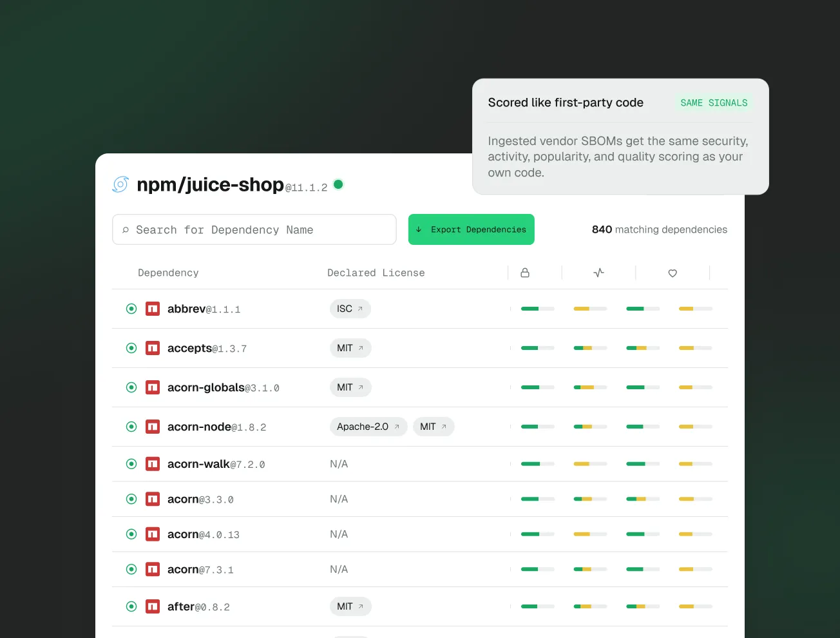Click the popularity score bar for acorn-globals
The height and width of the screenshot is (638, 840).
tap(643, 387)
